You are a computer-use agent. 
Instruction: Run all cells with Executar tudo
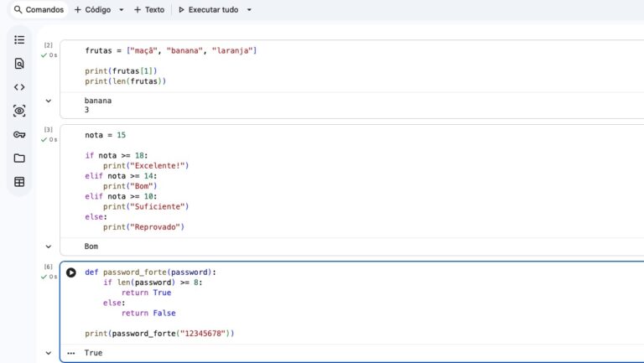[208, 9]
